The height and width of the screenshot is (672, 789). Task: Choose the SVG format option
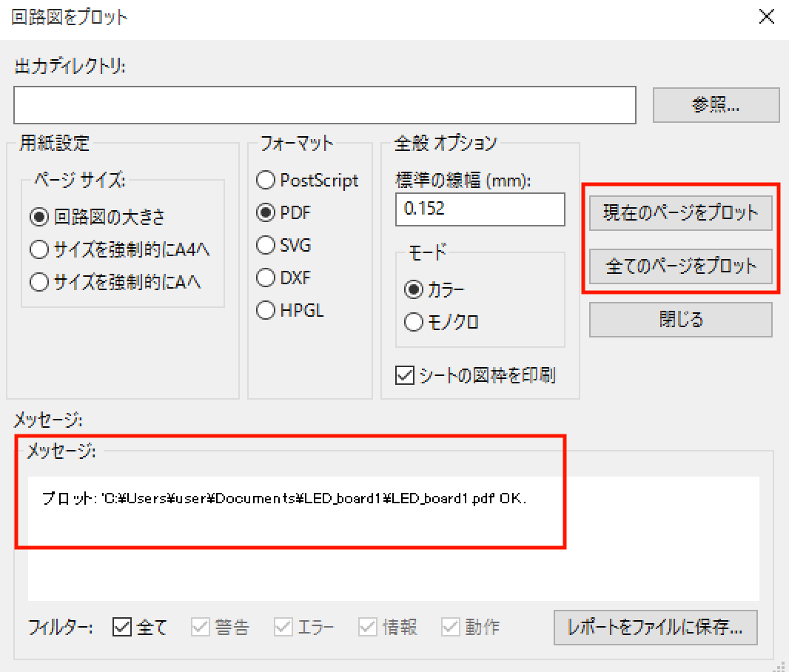(266, 245)
